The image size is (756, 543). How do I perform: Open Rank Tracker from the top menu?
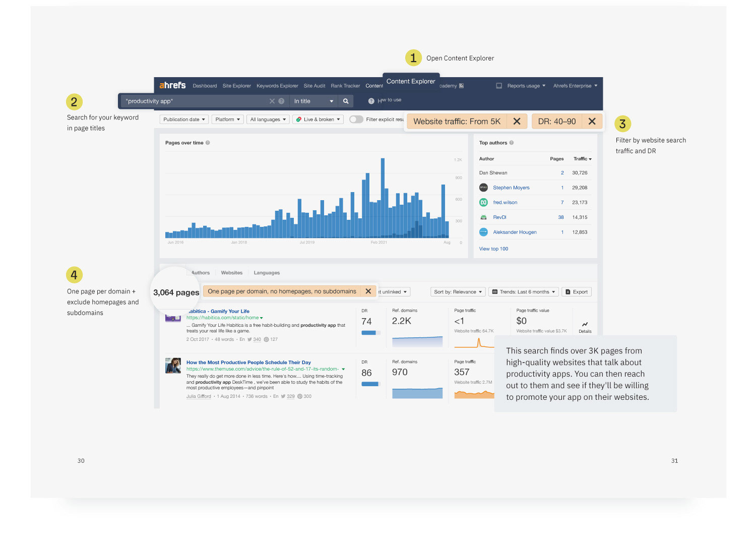pyautogui.click(x=345, y=86)
